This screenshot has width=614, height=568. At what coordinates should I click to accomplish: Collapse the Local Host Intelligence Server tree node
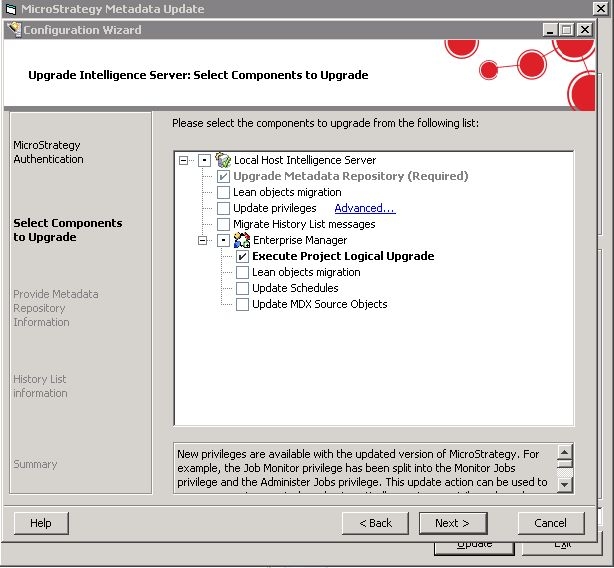(x=184, y=160)
